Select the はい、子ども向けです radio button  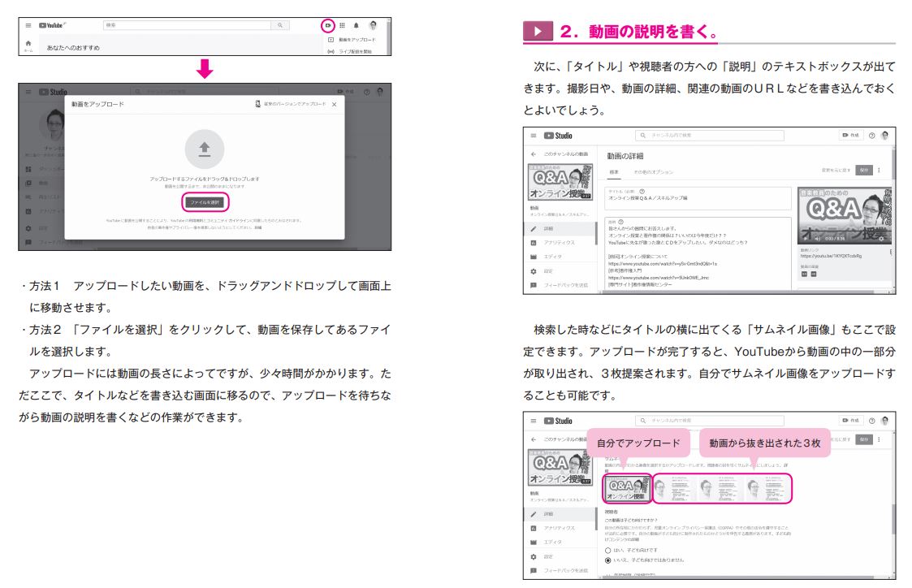(x=607, y=550)
